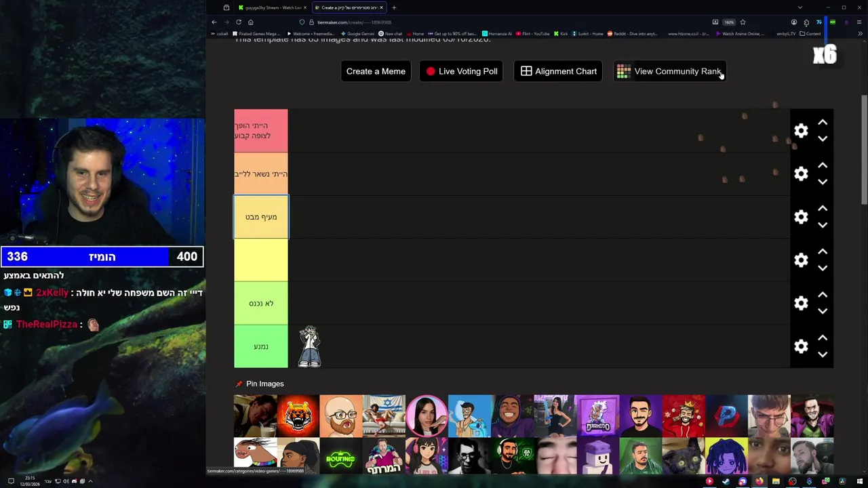This screenshot has height=488, width=868.
Task: Open settings gear for the red top tier
Action: [x=801, y=131]
